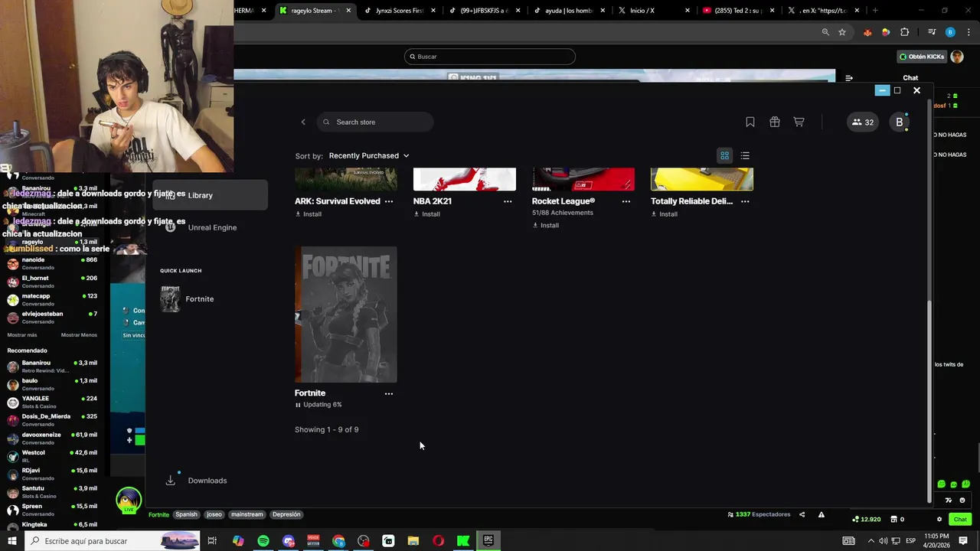Open the wishlist bookmark icon
Viewport: 980px width, 551px height.
750,122
